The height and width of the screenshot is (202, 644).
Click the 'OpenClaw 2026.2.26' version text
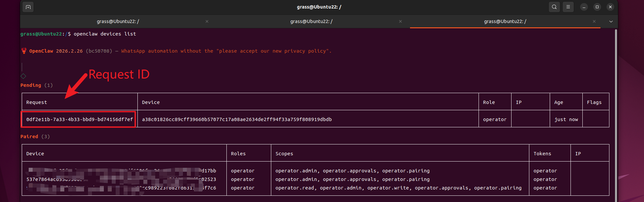(56, 51)
